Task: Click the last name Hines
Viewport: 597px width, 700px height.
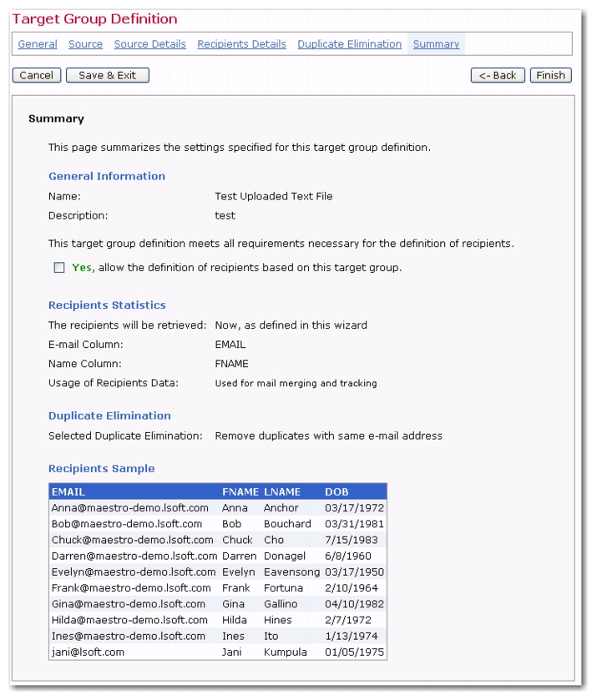Action: click(x=277, y=621)
